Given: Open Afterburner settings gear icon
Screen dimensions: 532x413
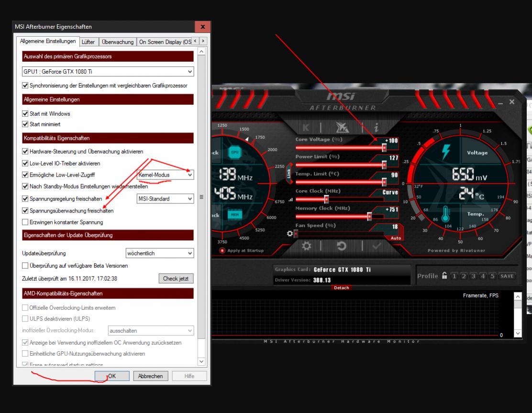Looking at the screenshot, I should 306,246.
